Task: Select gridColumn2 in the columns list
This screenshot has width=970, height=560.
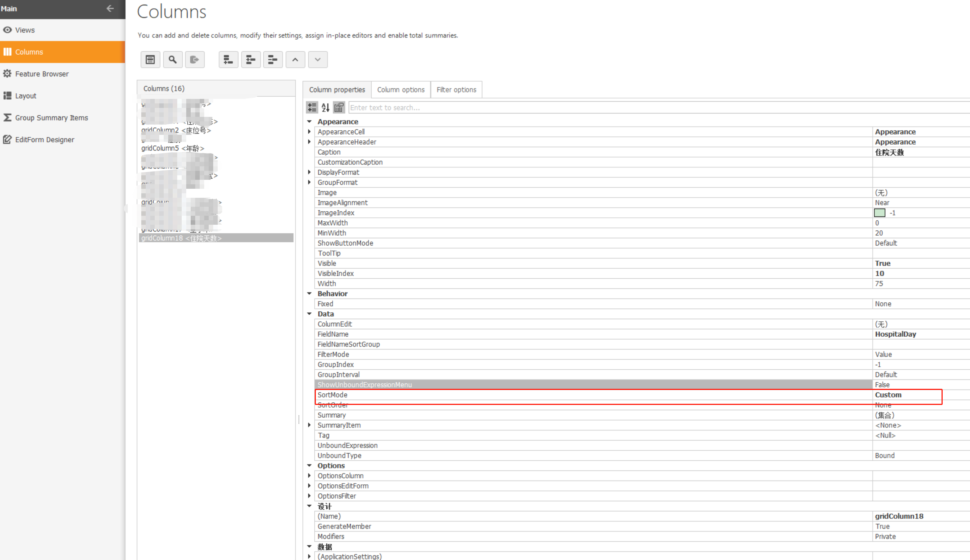Action: tap(176, 130)
